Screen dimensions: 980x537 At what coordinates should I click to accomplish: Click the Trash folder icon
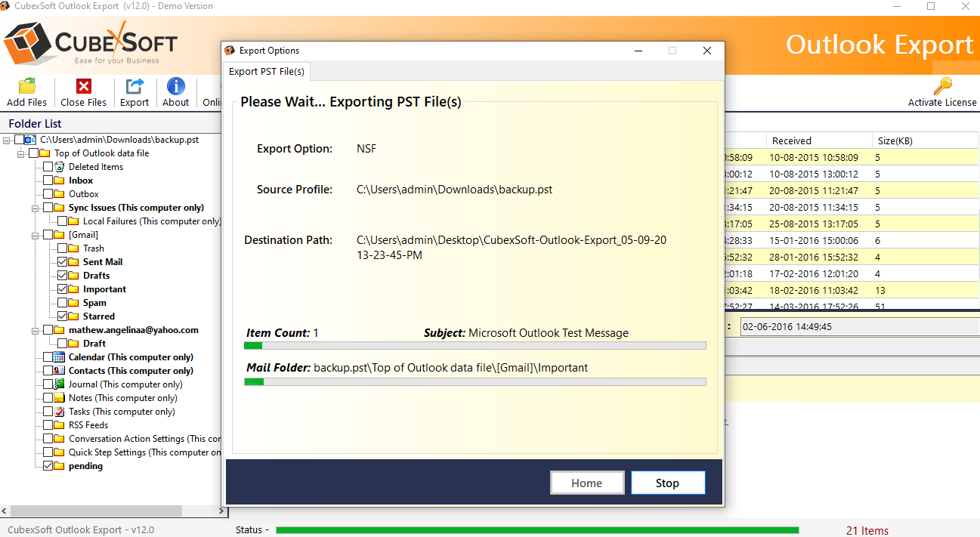73,248
